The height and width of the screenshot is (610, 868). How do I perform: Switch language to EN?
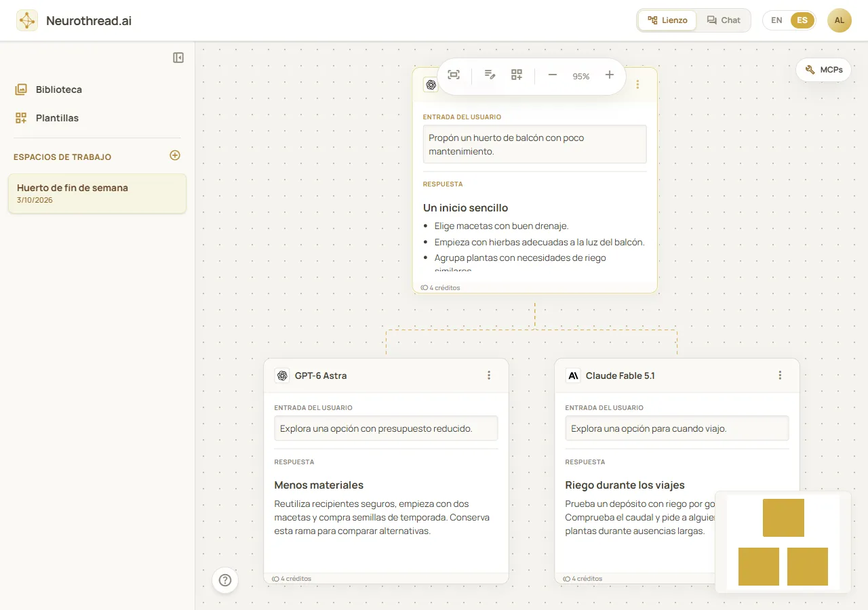(776, 20)
